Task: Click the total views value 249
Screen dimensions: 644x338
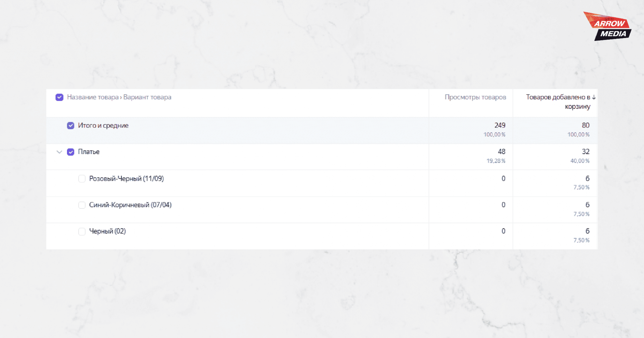Action: click(500, 125)
